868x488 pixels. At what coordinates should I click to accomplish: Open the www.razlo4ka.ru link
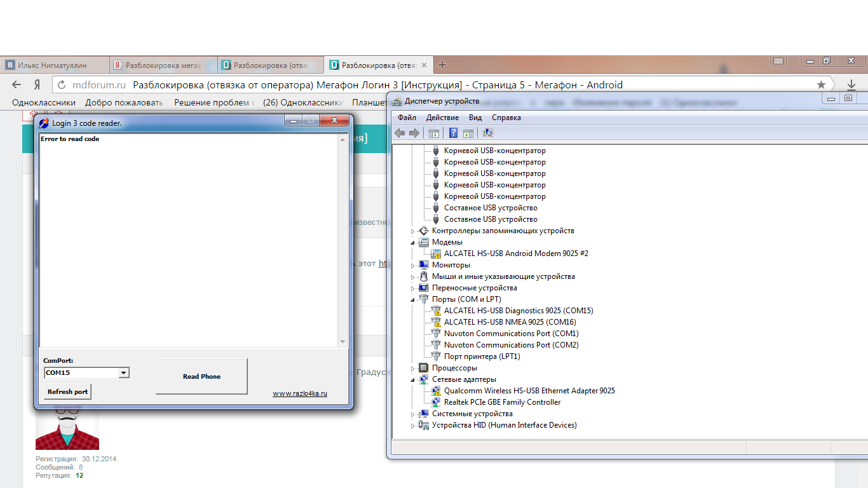(x=300, y=394)
